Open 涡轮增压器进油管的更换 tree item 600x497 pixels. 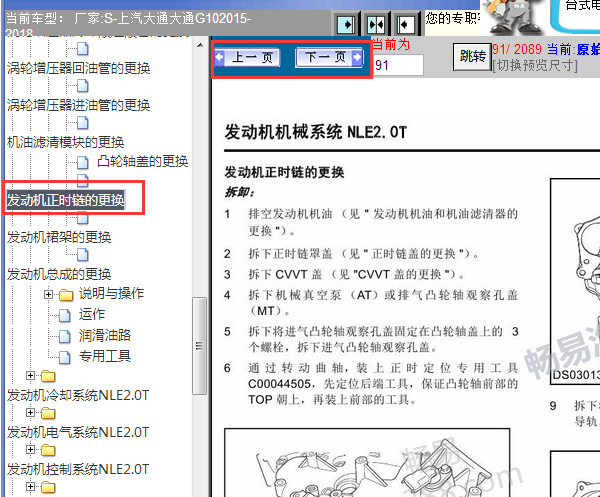78,105
